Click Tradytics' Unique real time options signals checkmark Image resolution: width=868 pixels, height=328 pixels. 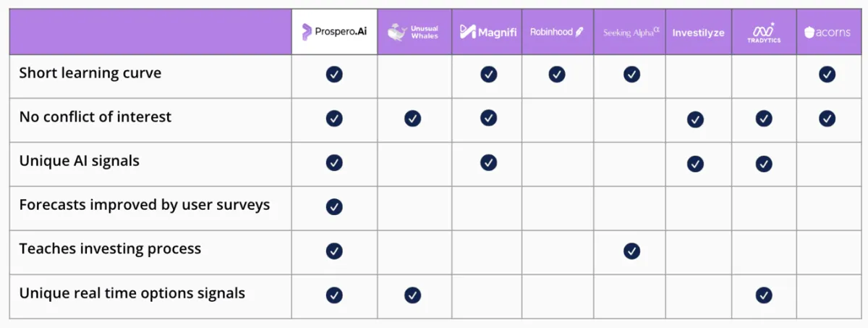[x=764, y=295]
